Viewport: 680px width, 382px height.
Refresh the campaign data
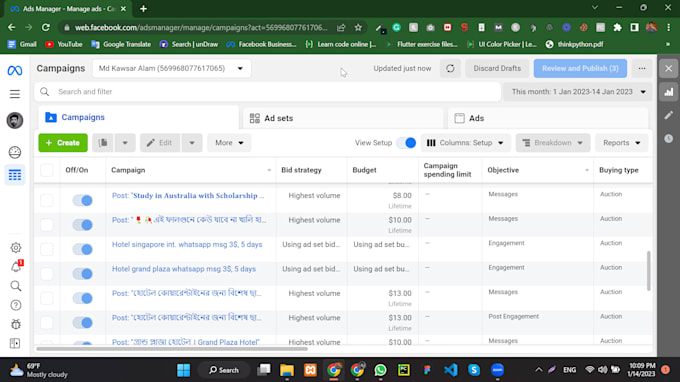click(x=450, y=69)
